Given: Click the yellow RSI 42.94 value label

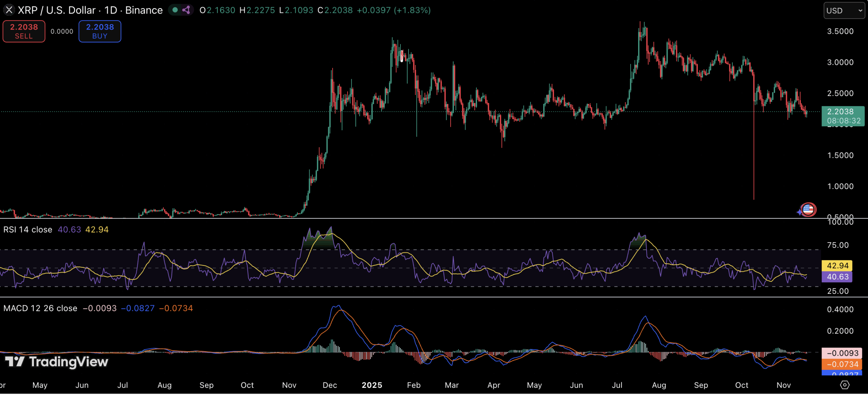Looking at the screenshot, I should tap(837, 266).
